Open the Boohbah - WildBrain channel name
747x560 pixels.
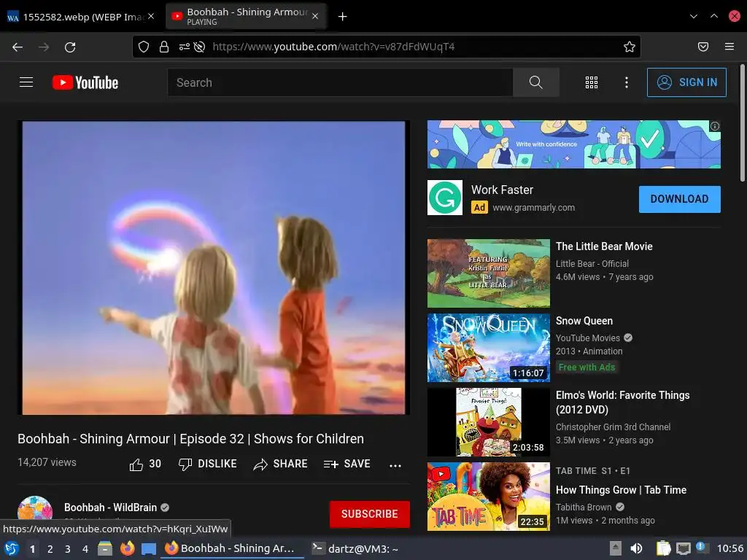pyautogui.click(x=111, y=507)
